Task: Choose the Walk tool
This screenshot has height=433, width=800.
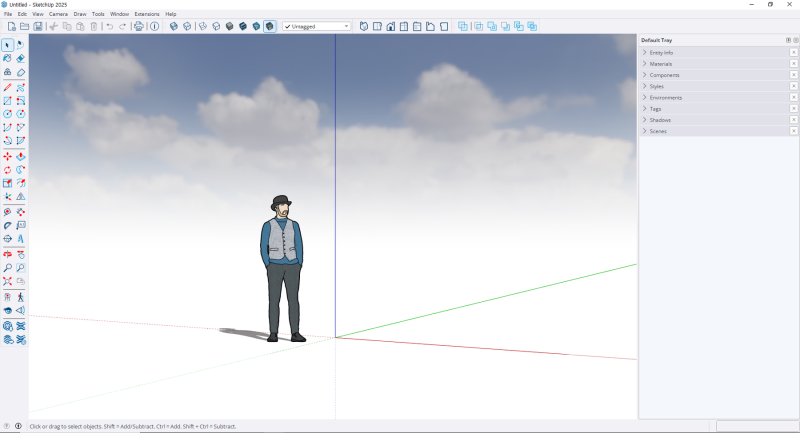Action: pyautogui.click(x=20, y=297)
